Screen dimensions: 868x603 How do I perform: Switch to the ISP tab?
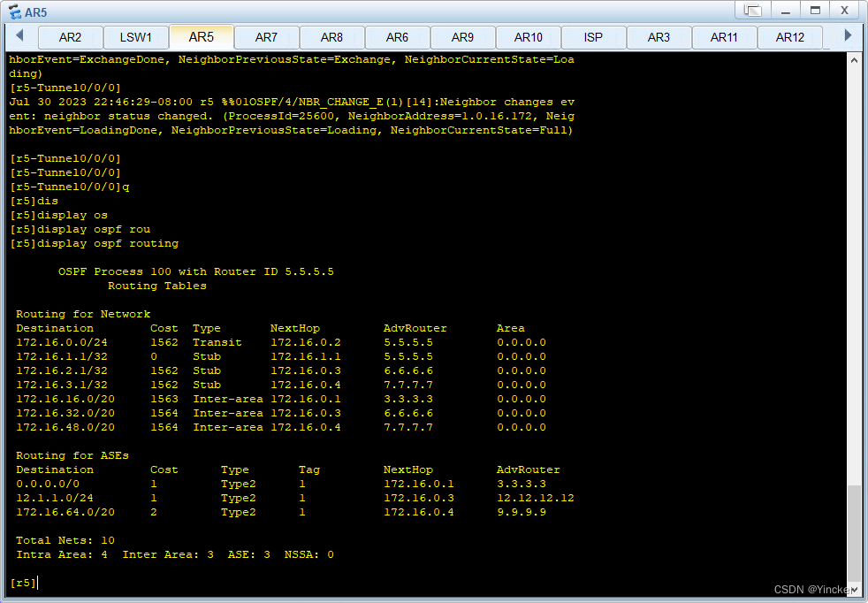coord(593,37)
